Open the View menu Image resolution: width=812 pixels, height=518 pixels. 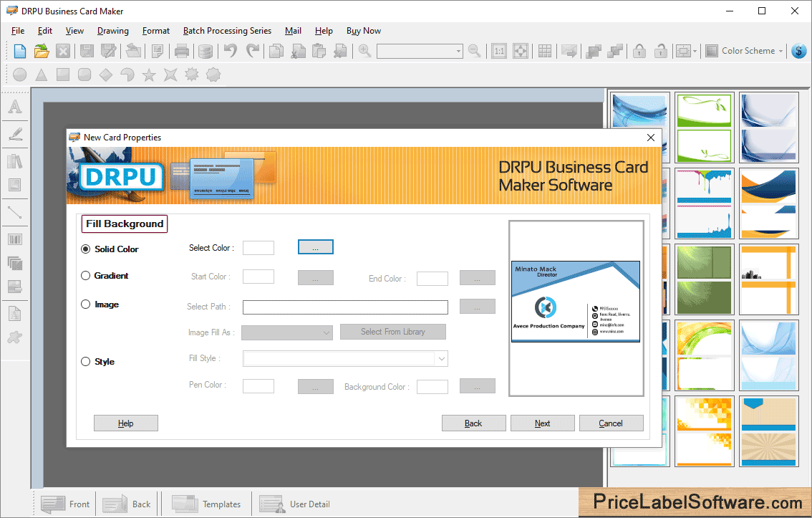point(74,31)
